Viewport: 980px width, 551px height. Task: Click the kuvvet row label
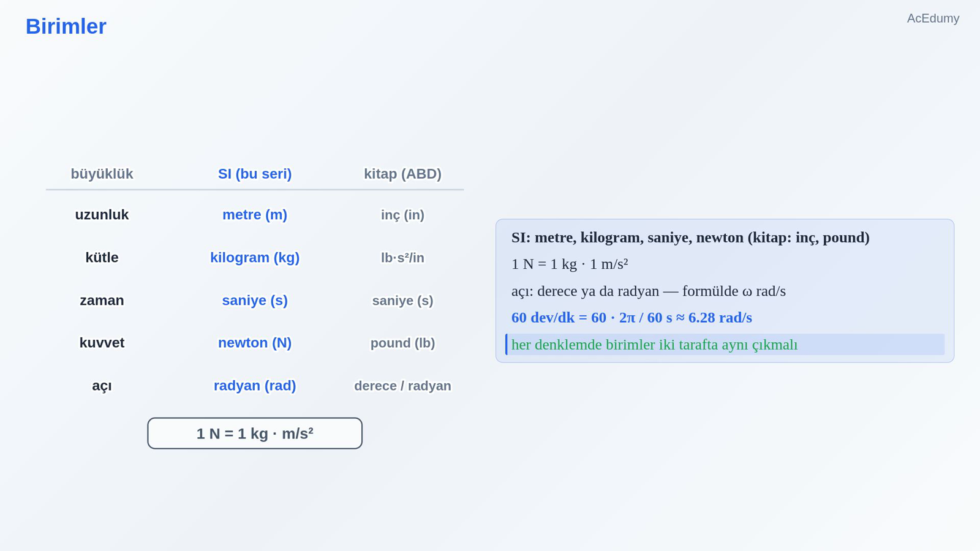102,343
